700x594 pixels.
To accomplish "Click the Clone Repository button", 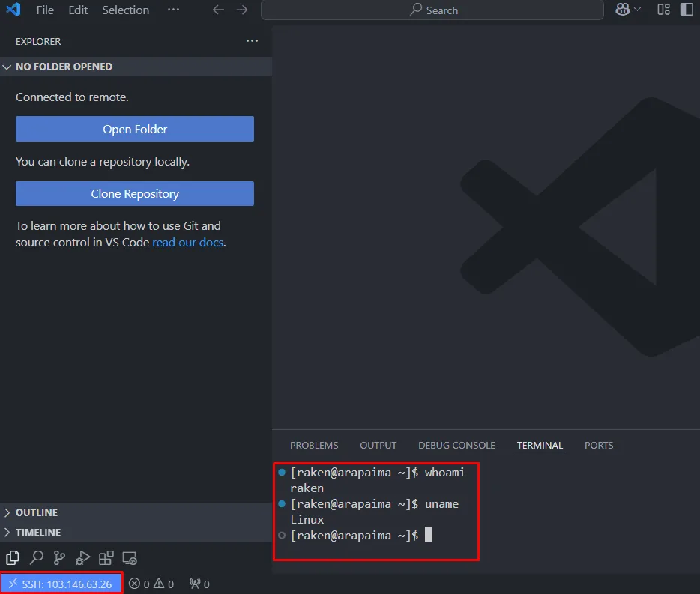I will (135, 193).
